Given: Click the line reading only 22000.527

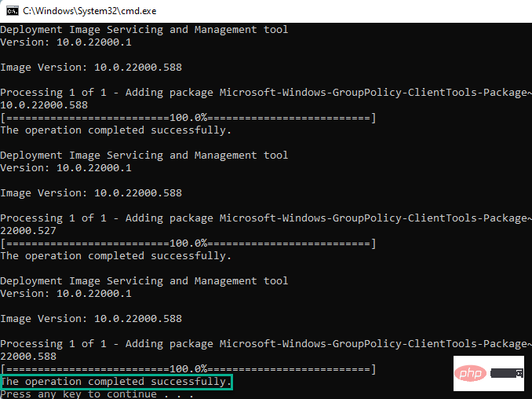Looking at the screenshot, I should pos(28,231).
